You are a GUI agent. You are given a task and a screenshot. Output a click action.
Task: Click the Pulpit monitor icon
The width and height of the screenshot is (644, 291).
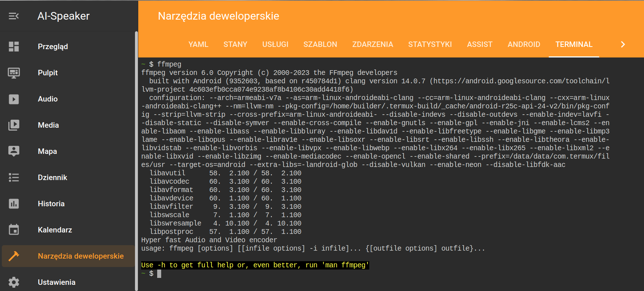pos(14,73)
